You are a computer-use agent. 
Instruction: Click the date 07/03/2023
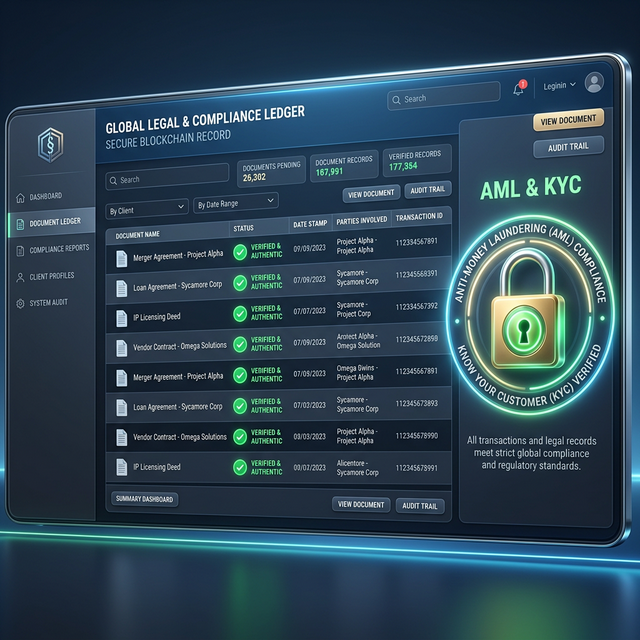coord(309,405)
